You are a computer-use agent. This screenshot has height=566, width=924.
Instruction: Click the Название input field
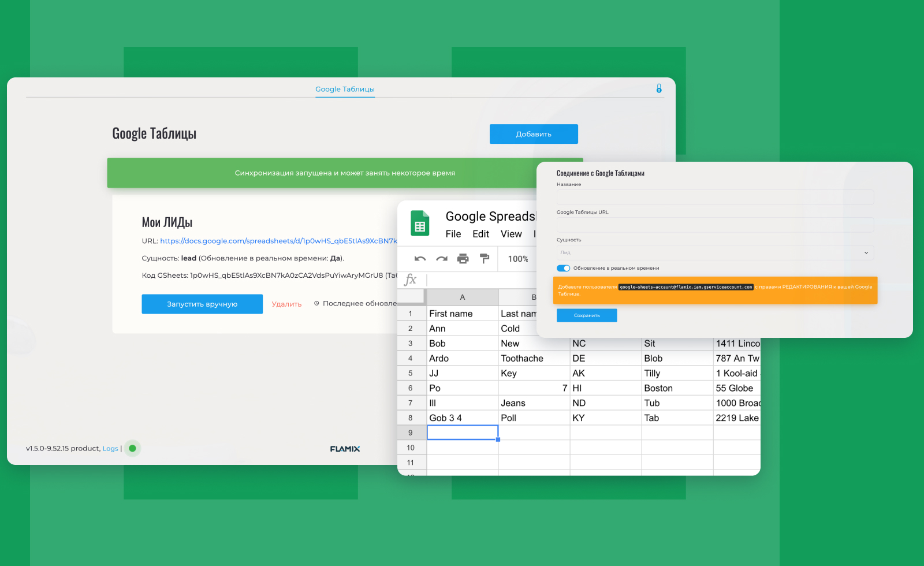click(715, 197)
